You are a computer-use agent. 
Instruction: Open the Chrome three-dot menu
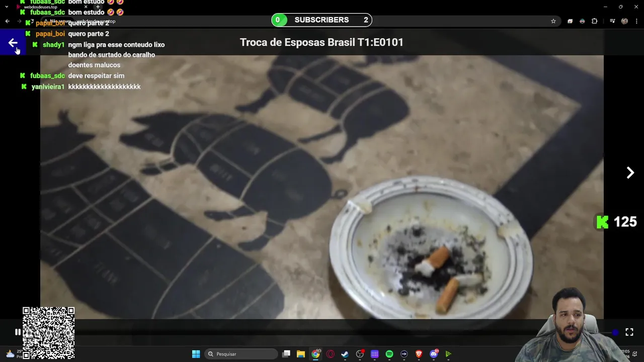(x=636, y=21)
